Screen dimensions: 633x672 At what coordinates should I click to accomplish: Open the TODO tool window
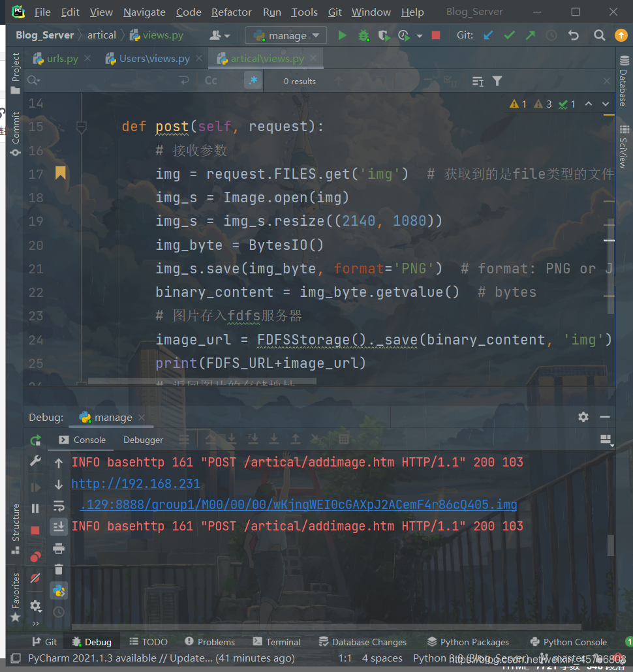point(148,641)
